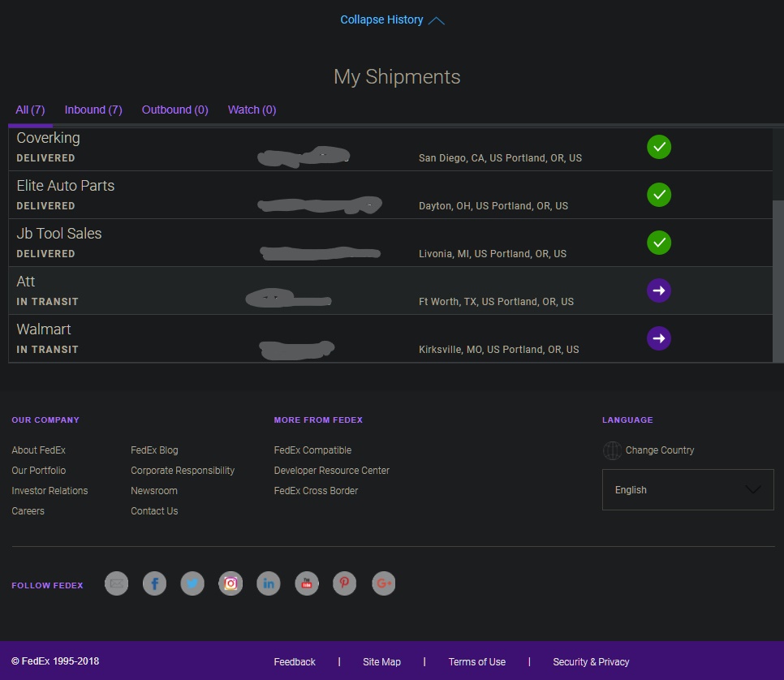Click the Ft Worth, TX route text

(x=496, y=302)
